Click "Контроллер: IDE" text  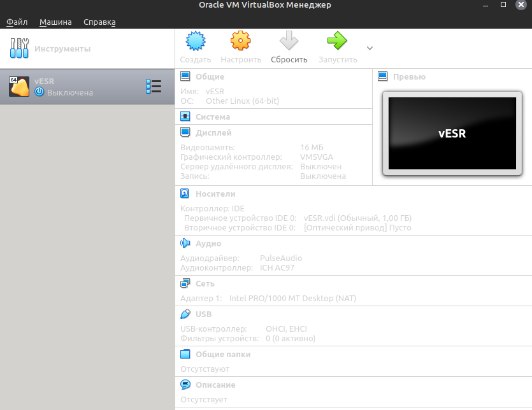click(212, 209)
